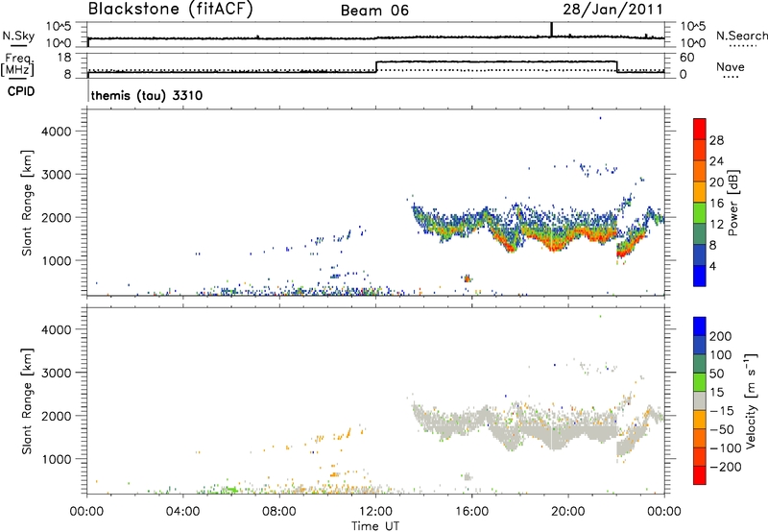Click the 28 tick on the power colorbar
768x532 pixels.
pos(716,140)
